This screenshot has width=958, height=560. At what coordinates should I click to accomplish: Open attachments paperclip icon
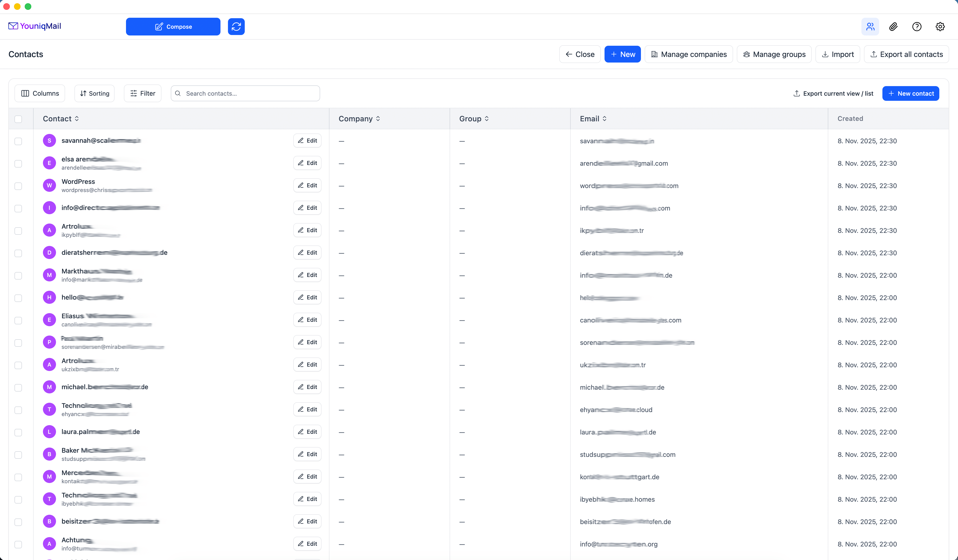click(x=893, y=27)
